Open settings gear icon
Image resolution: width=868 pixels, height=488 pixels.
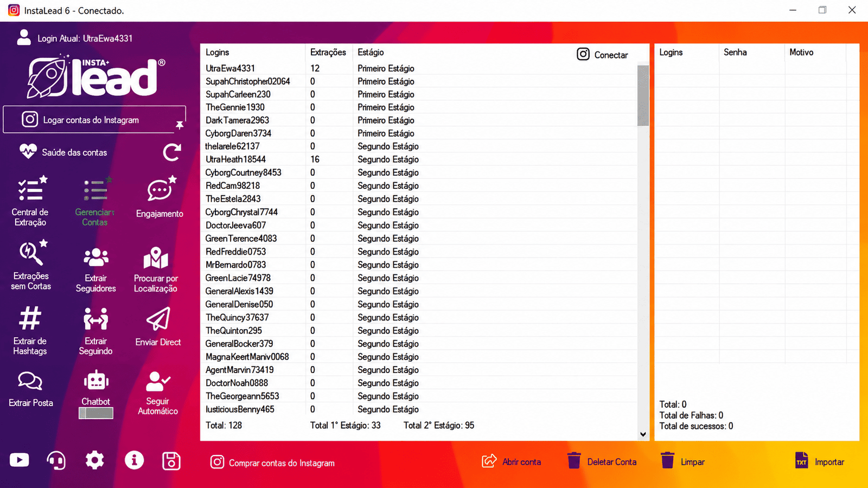click(x=95, y=460)
